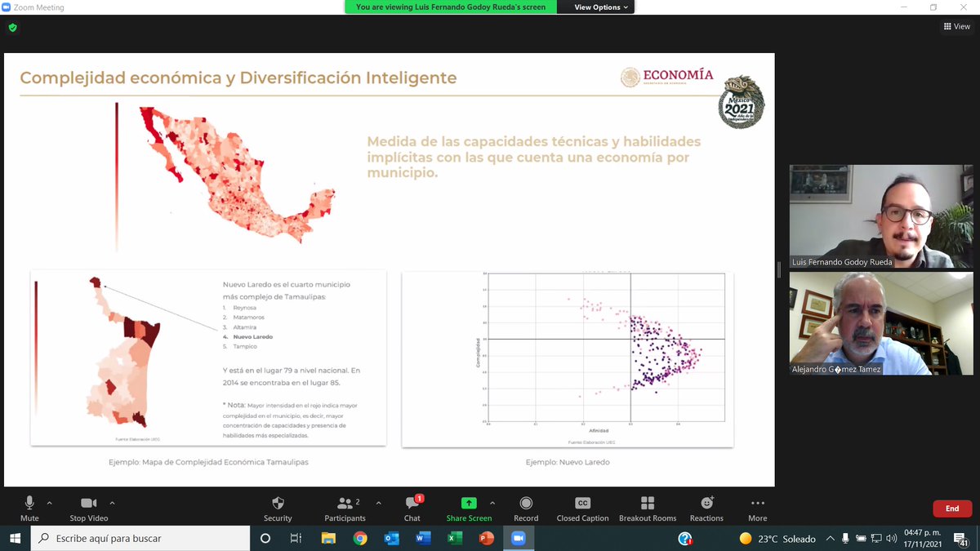Change layout with View button
The height and width of the screenshot is (551, 980).
957,26
